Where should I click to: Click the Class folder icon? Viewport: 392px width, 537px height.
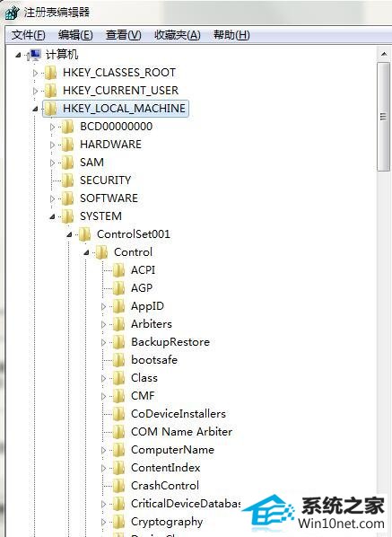click(119, 378)
